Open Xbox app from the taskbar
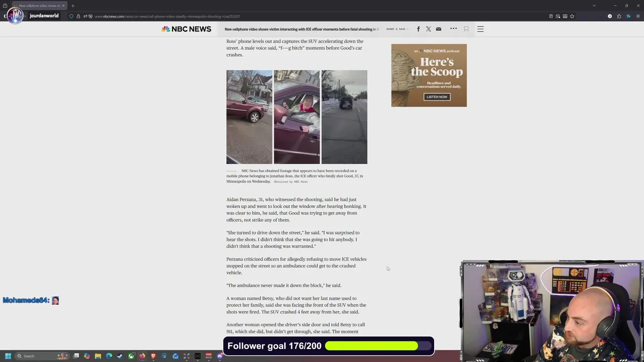 click(131, 356)
